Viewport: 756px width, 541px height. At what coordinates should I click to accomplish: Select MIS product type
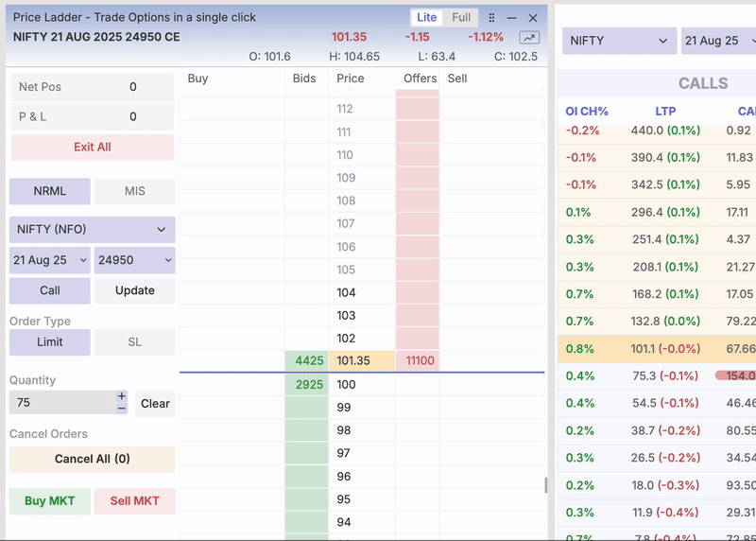tap(135, 191)
